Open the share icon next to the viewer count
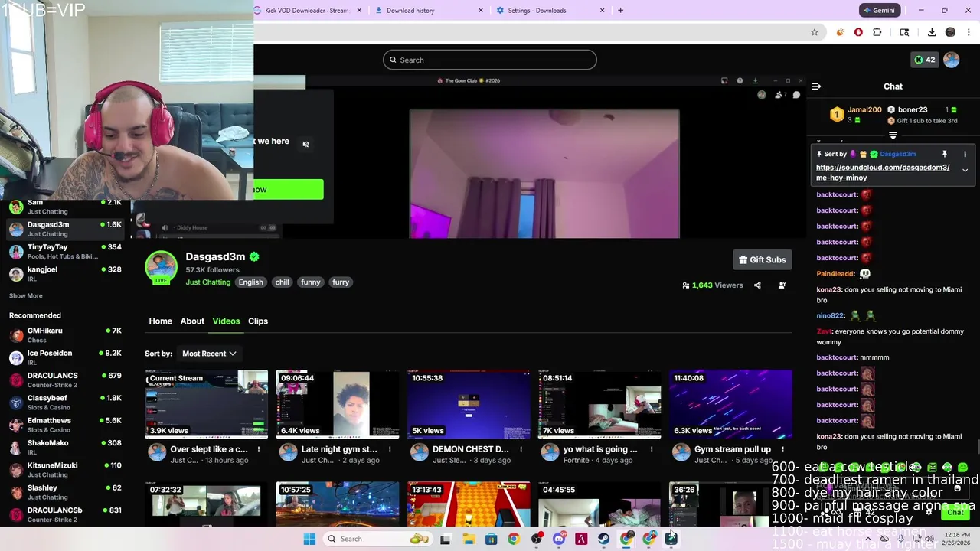980x551 pixels. tap(757, 285)
